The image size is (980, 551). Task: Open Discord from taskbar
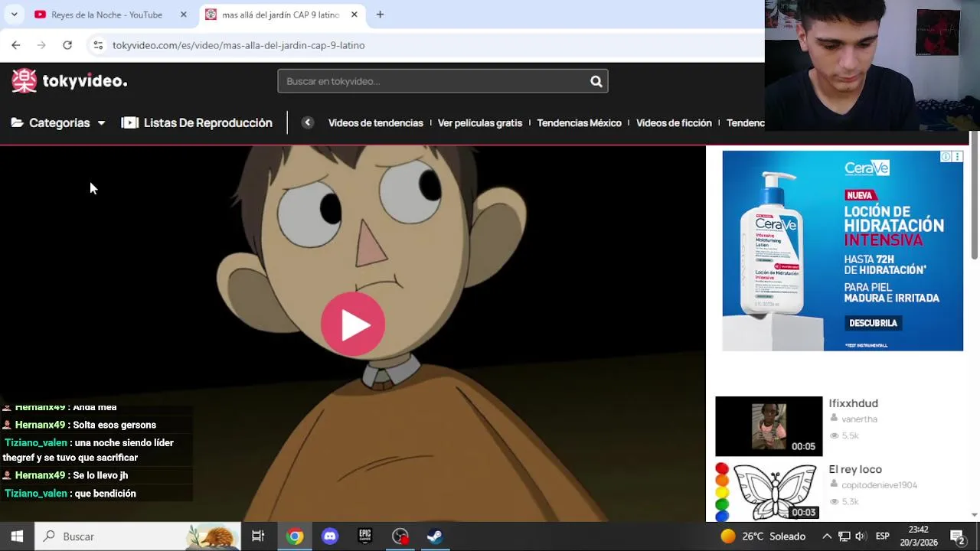(x=330, y=536)
